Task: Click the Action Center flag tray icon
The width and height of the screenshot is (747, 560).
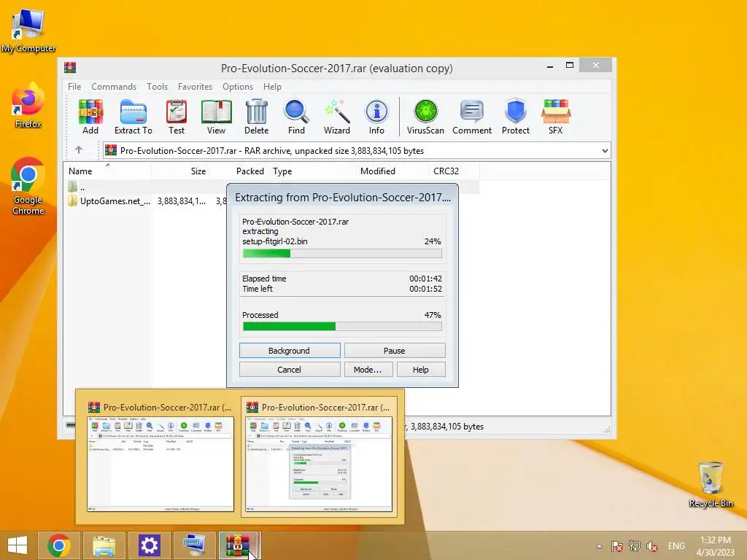Action: click(x=617, y=546)
